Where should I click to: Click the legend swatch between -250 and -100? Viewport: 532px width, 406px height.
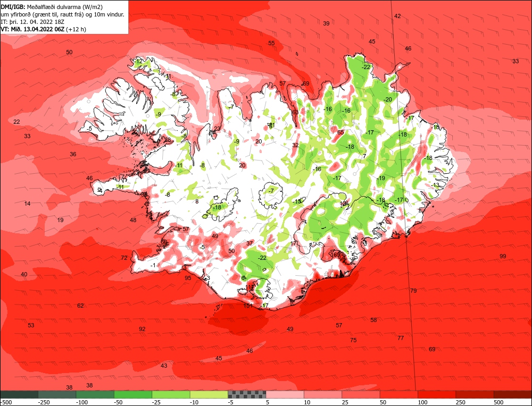tap(57, 394)
